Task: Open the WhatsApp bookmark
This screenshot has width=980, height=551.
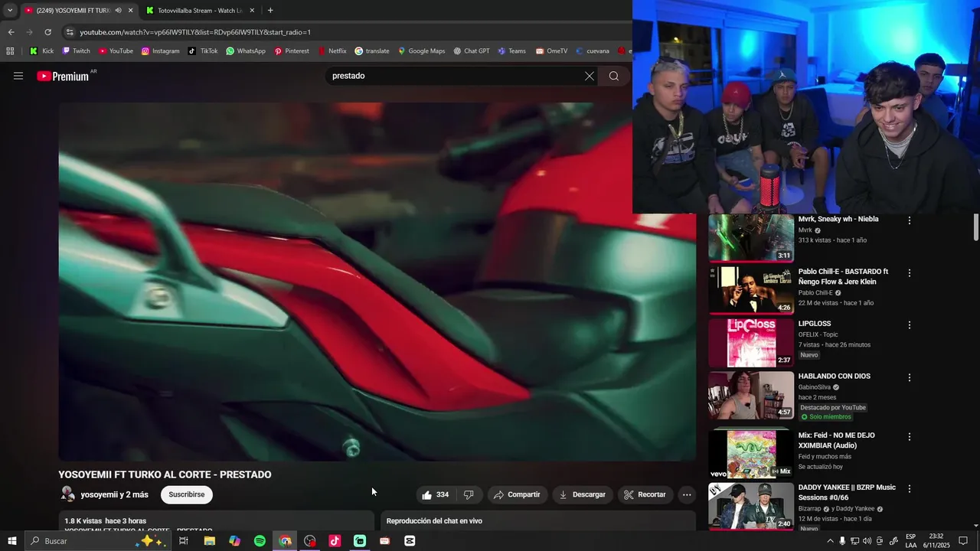Action: click(245, 51)
